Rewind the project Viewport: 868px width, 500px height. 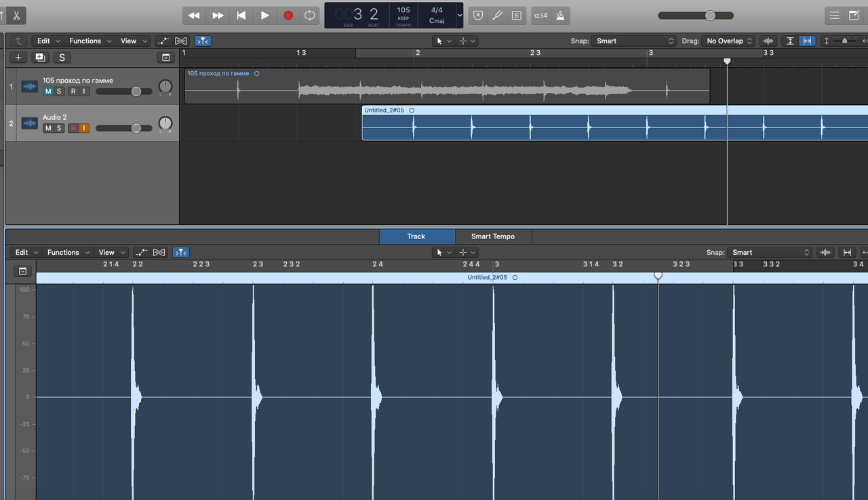[194, 15]
